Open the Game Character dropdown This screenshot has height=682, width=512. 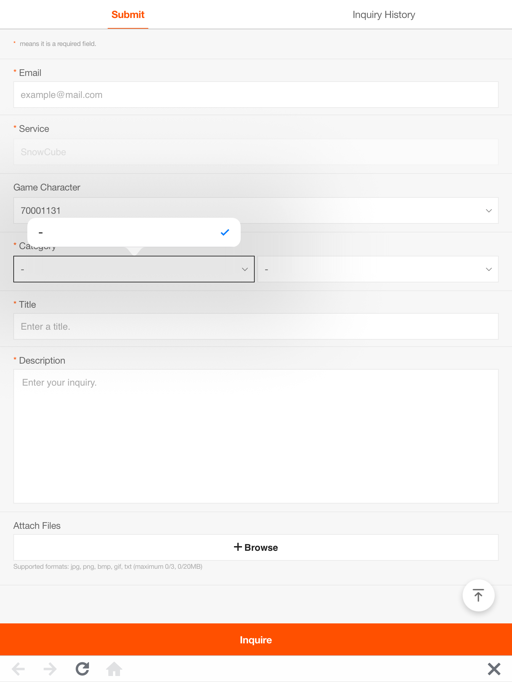tap(256, 211)
